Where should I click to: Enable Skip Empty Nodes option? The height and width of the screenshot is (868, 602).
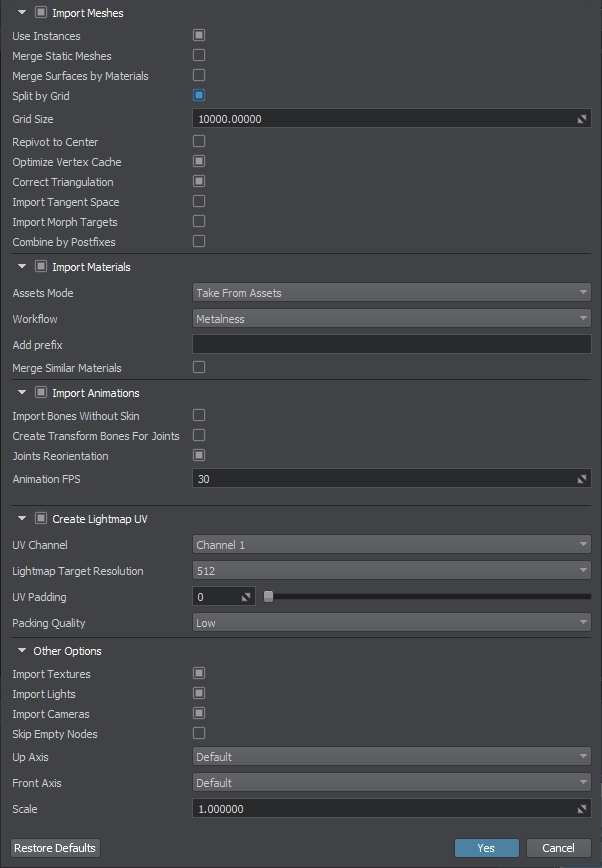coord(199,734)
